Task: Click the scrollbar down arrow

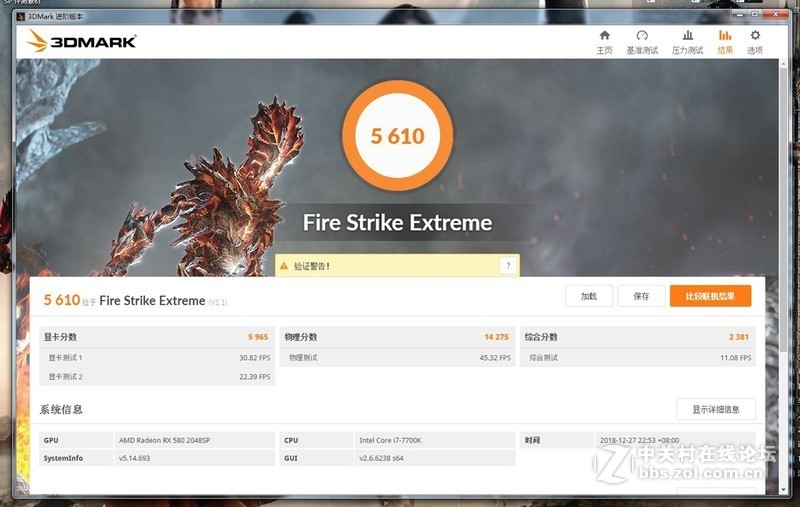Action: click(x=784, y=490)
